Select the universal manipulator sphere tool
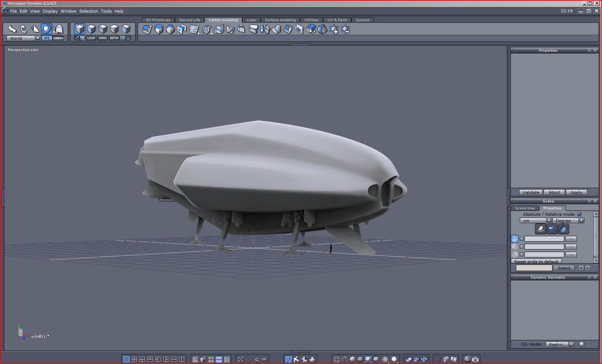Viewport: 602px width, 364px height. click(47, 29)
